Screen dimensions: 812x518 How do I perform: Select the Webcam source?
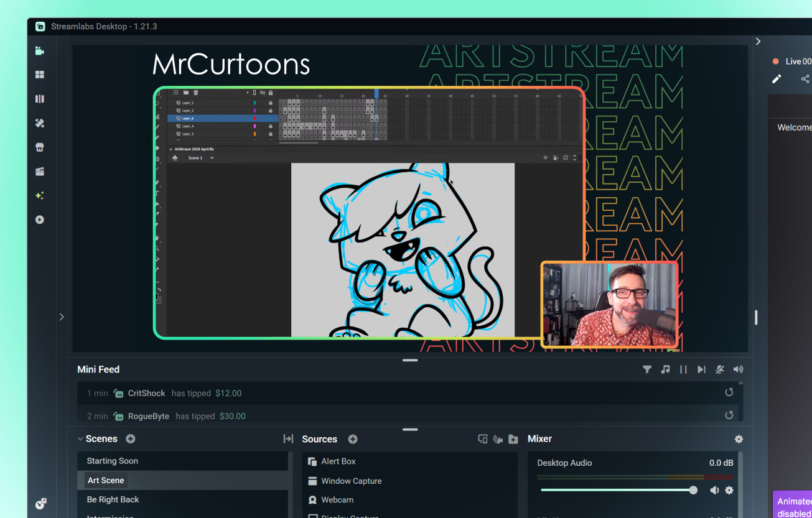click(x=409, y=500)
